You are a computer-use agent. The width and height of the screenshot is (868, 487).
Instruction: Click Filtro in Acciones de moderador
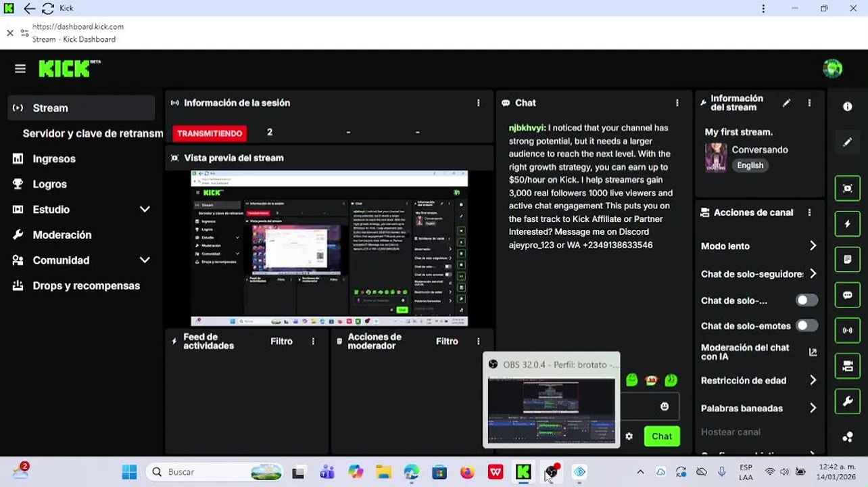447,342
